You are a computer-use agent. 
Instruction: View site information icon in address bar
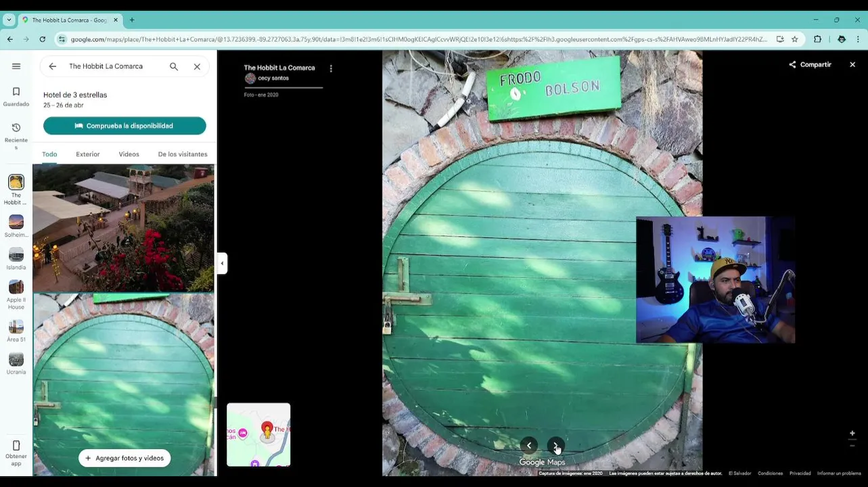click(x=62, y=39)
